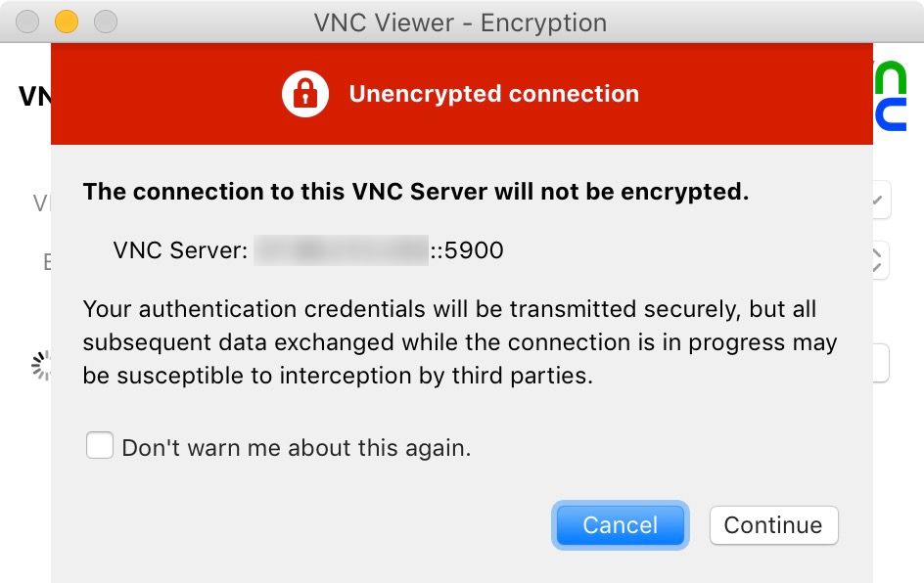Viewport: 924px width, 583px height.
Task: Click the bold "will not be encrypted" message
Action: pyautogui.click(x=416, y=192)
